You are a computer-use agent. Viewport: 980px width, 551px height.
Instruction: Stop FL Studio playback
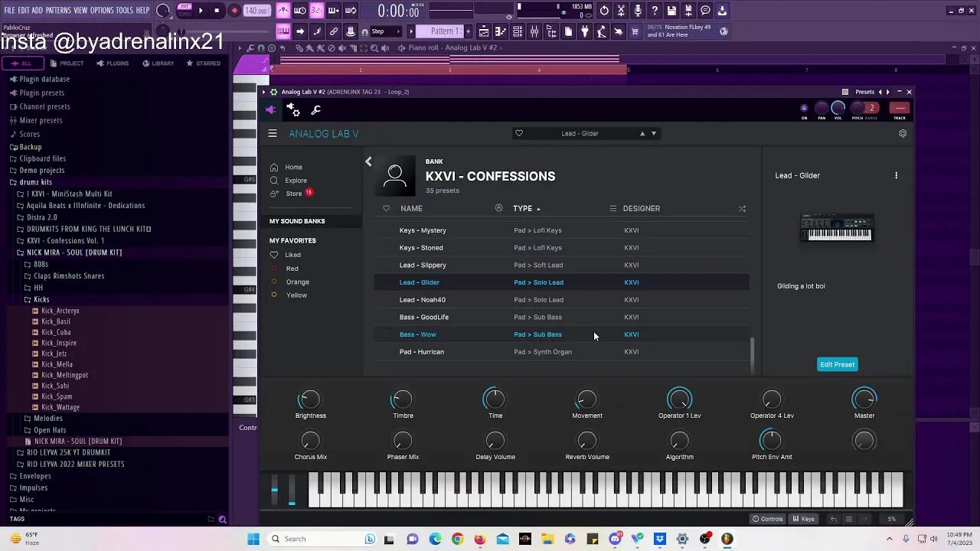coord(217,11)
